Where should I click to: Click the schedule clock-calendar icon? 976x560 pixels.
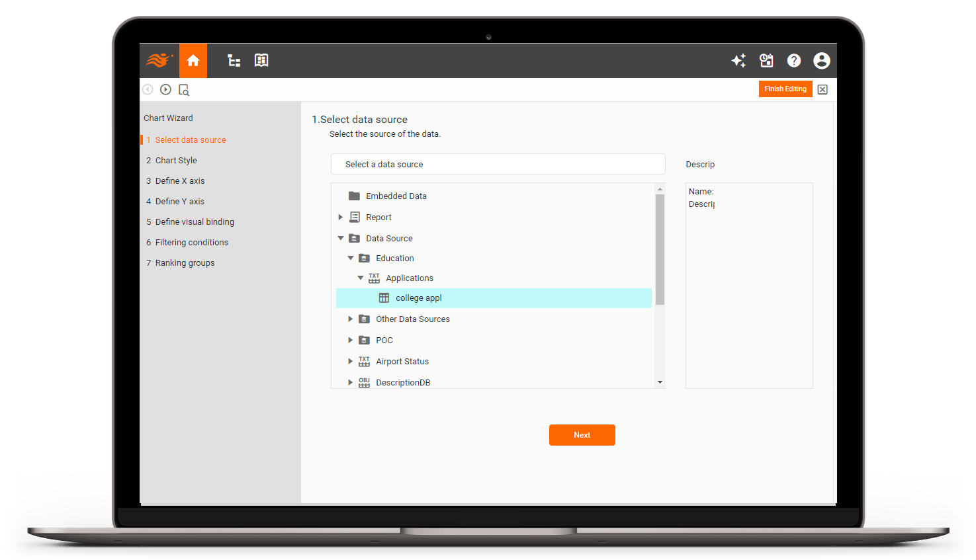(x=766, y=60)
